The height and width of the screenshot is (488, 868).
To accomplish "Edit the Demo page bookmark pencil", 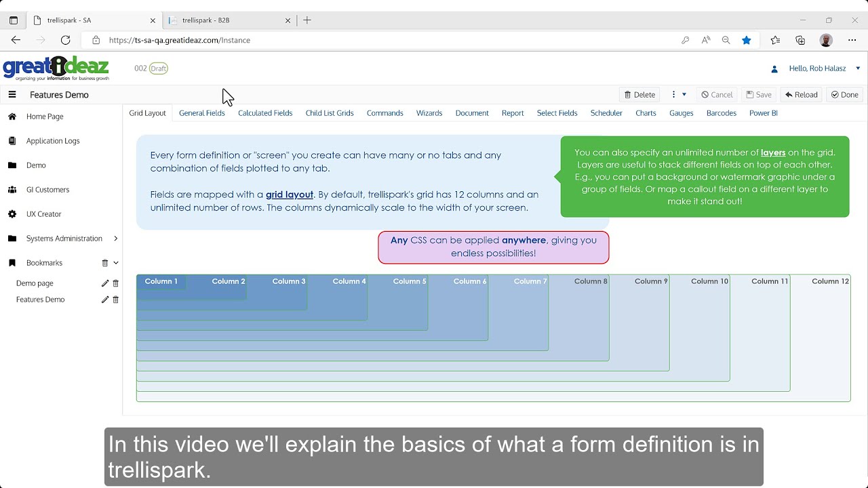I will [105, 283].
